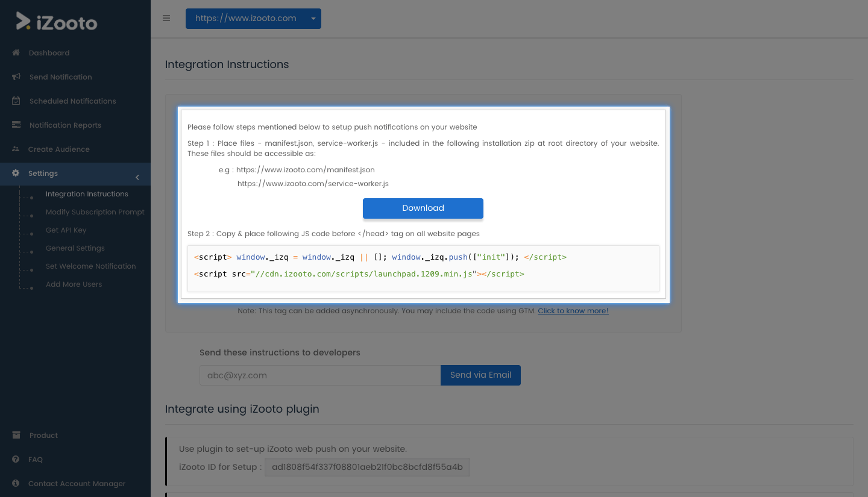Click the Product box icon
The width and height of the screenshot is (868, 497).
point(16,435)
